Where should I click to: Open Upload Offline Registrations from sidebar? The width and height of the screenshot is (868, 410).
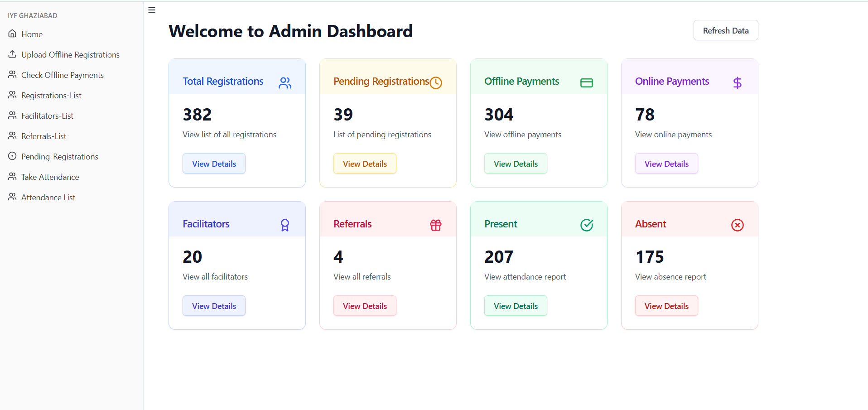coord(70,55)
